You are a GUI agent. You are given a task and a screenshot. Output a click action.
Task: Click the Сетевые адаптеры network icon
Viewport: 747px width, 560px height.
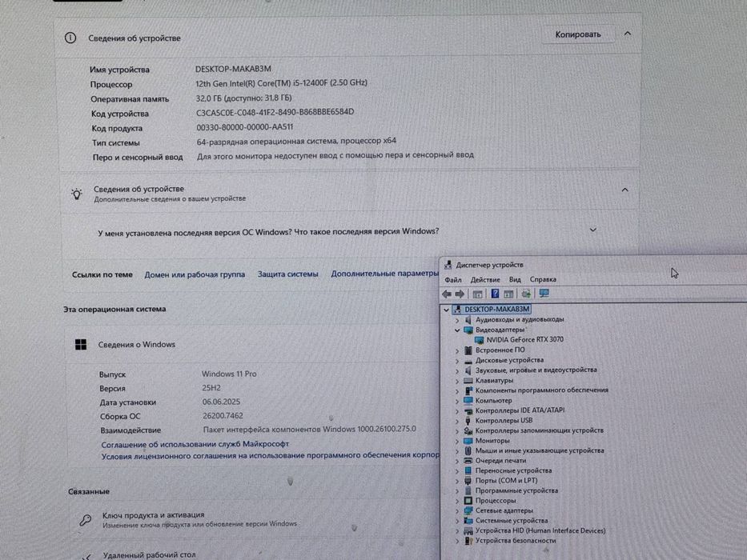pos(468,510)
